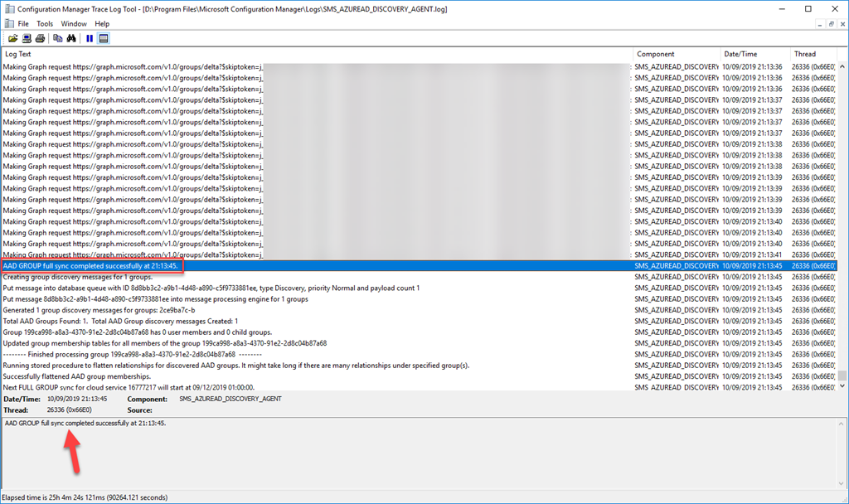Viewport: 849px width, 504px height.
Task: Open the Window menu
Action: pos(74,24)
